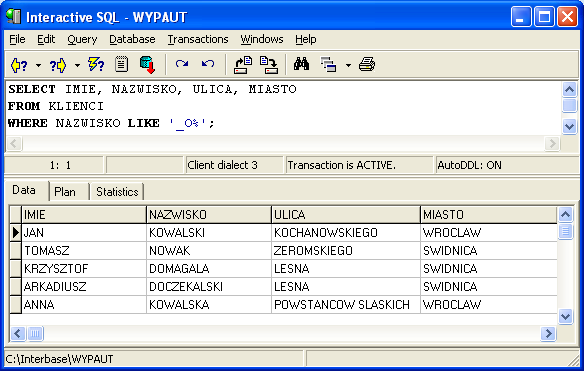The height and width of the screenshot is (371, 584).
Task: Select the cell KOWALSKA
Action: 209,305
